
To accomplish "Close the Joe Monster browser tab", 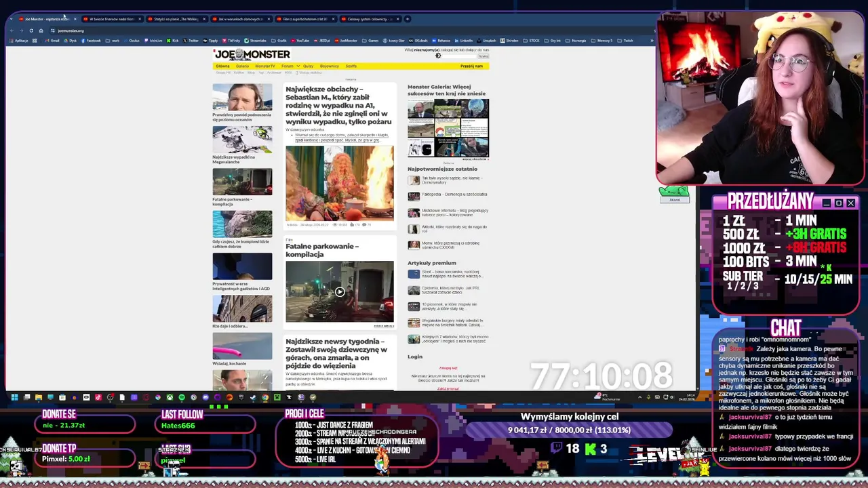I will tap(75, 19).
